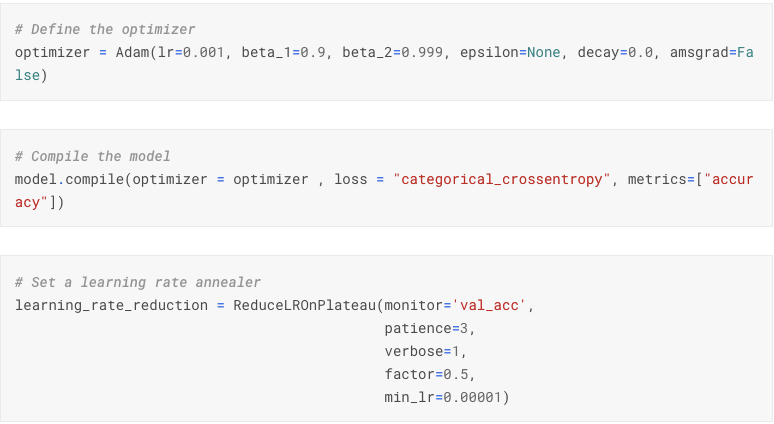Click the '# Set a learning rate annealer' comment
This screenshot has width=774, height=424.
[138, 282]
